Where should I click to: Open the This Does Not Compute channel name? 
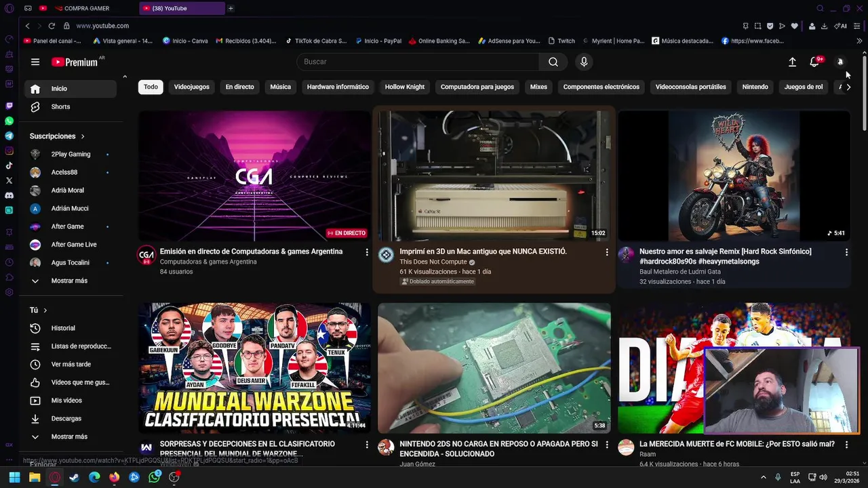[433, 262]
